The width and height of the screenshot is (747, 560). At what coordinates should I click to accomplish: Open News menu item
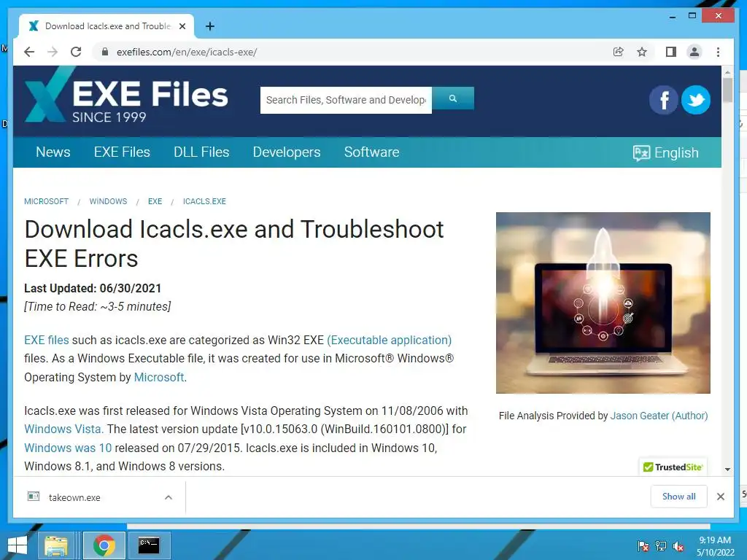(53, 152)
